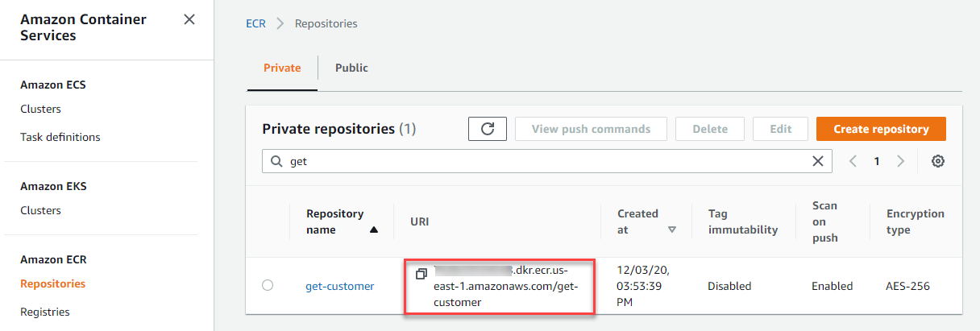Refresh the private repositories list

(x=487, y=129)
